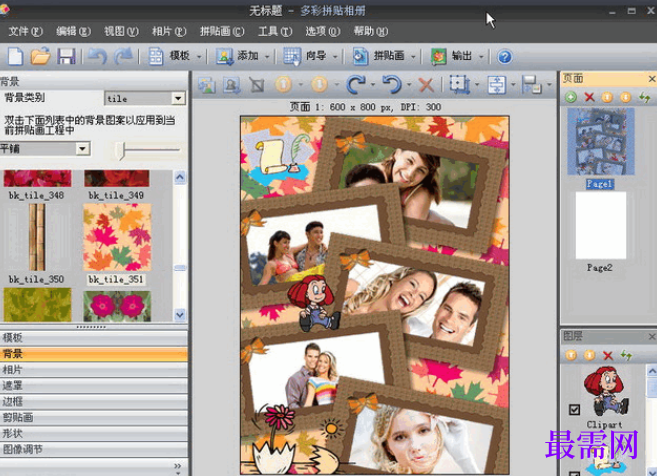Switch to the 相片 sidebar section
Image resolution: width=657 pixels, height=476 pixels.
click(x=93, y=370)
